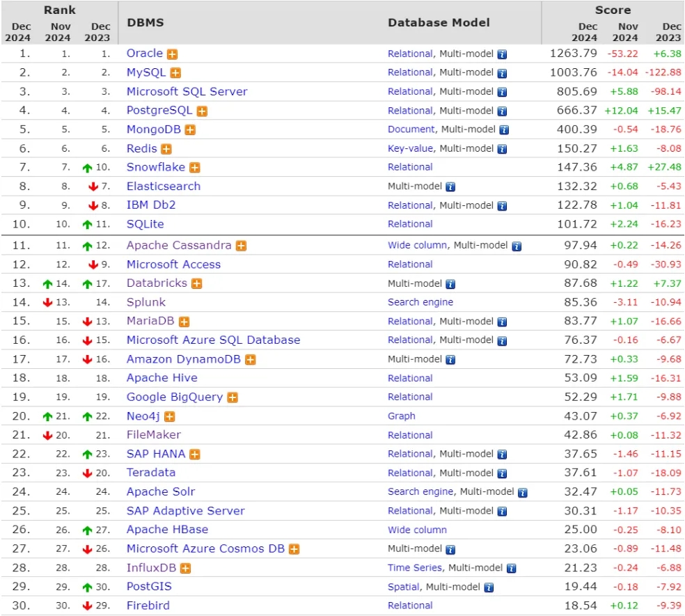Open the MongoDB database link
685x616 pixels.
click(154, 129)
